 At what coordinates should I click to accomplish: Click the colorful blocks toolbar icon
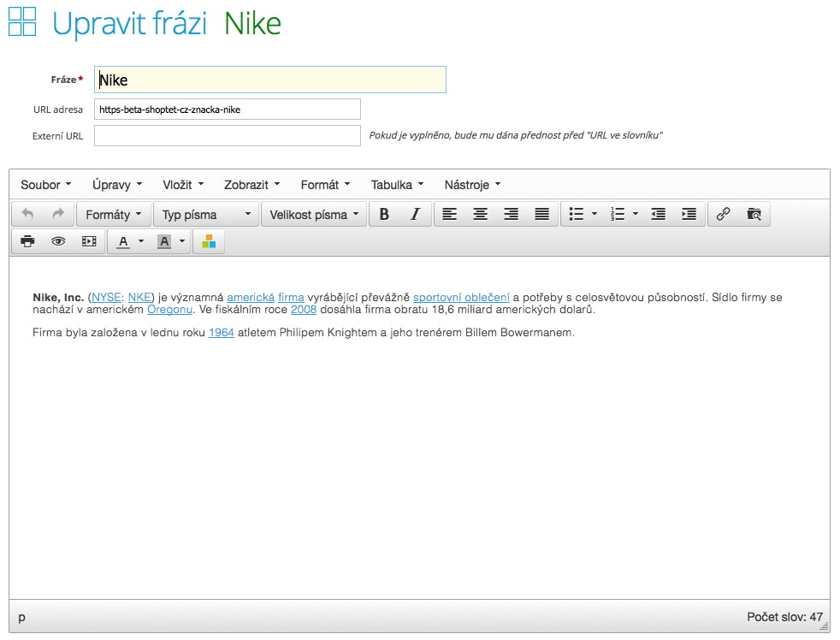(x=209, y=242)
